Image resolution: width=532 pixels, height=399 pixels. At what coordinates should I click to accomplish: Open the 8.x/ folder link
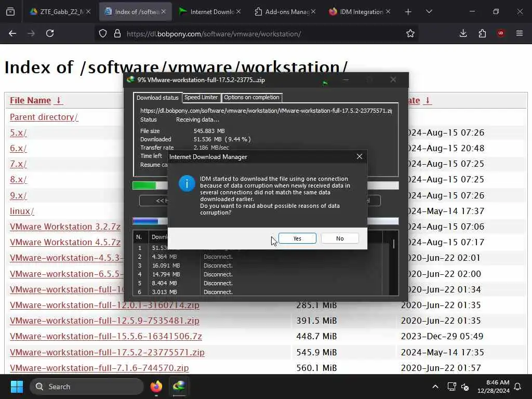click(x=18, y=179)
